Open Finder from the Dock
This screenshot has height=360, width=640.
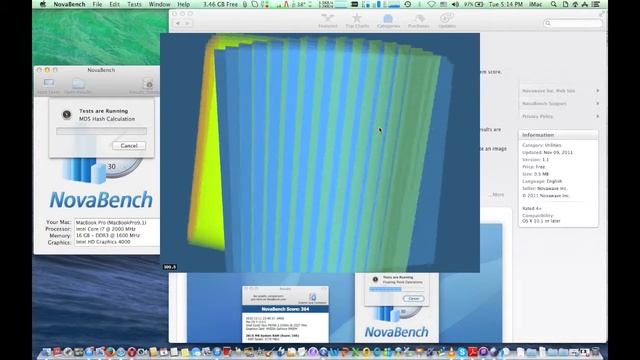pyautogui.click(x=46, y=351)
